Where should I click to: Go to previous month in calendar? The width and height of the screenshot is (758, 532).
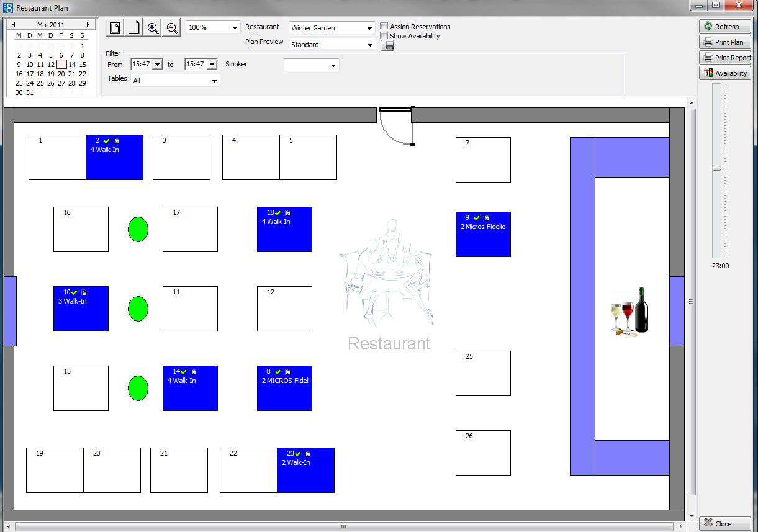pyautogui.click(x=14, y=25)
